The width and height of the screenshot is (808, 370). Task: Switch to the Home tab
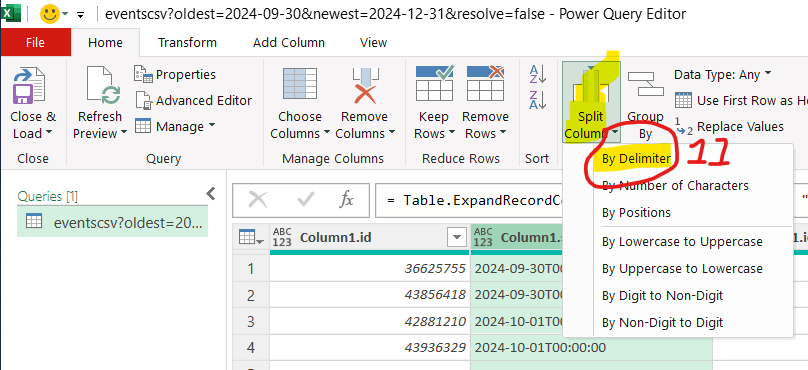(x=105, y=42)
